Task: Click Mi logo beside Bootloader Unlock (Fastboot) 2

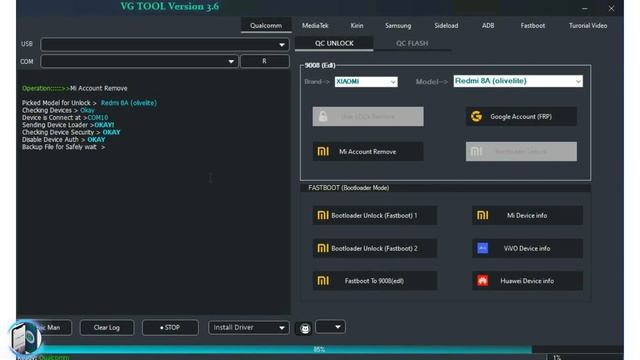Action: 323,248
